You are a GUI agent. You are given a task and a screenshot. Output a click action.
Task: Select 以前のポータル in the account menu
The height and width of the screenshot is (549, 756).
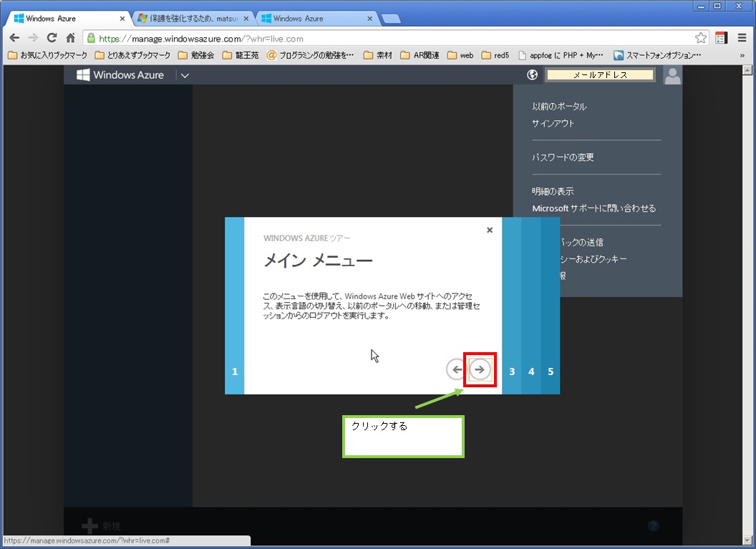pos(559,106)
